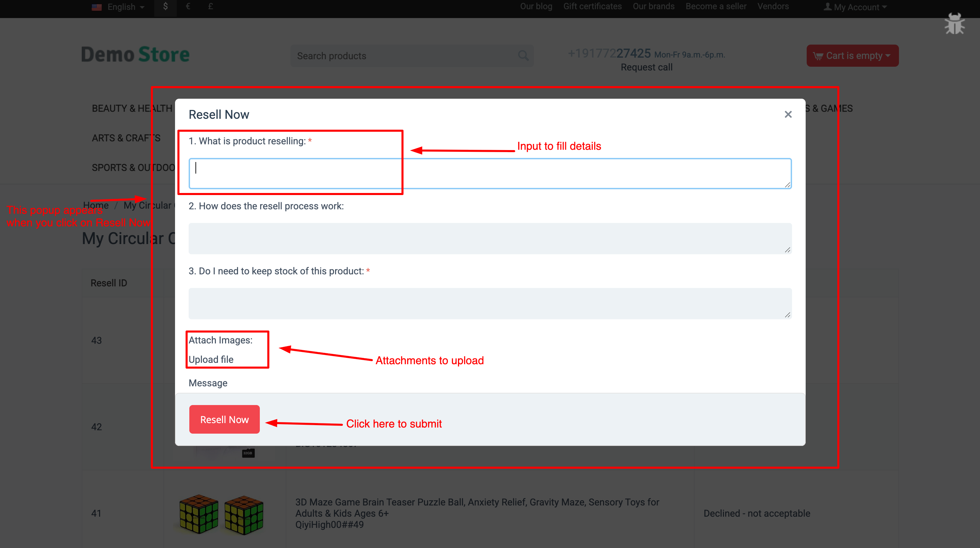Select Become a seller in top menu

tap(716, 6)
